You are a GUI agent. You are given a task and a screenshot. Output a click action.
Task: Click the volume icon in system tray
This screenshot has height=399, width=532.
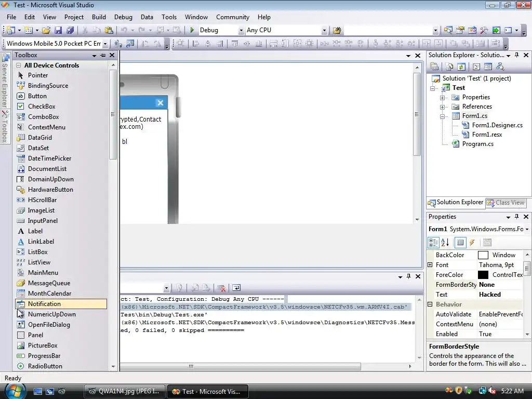pos(493,391)
